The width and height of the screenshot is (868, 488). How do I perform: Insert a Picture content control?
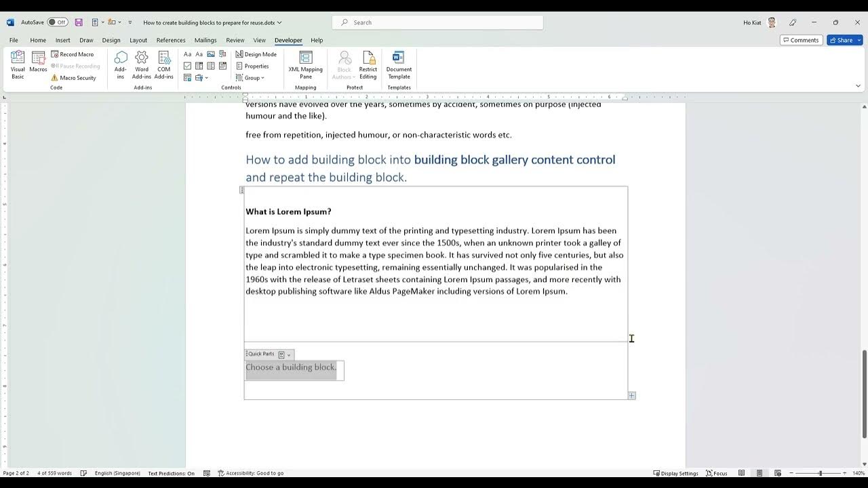point(211,54)
